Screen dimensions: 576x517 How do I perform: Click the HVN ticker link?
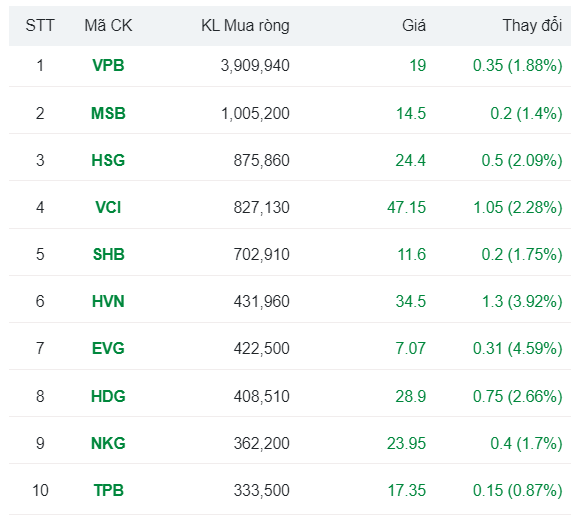(x=108, y=301)
